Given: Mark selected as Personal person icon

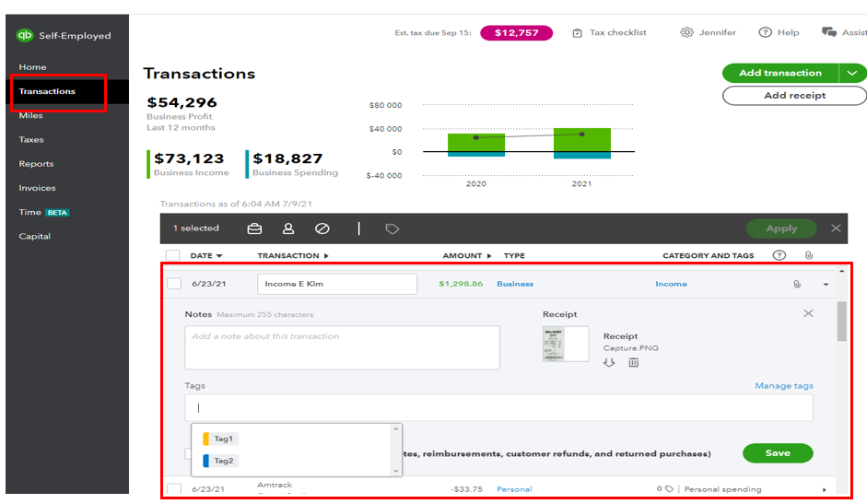Looking at the screenshot, I should click(288, 229).
